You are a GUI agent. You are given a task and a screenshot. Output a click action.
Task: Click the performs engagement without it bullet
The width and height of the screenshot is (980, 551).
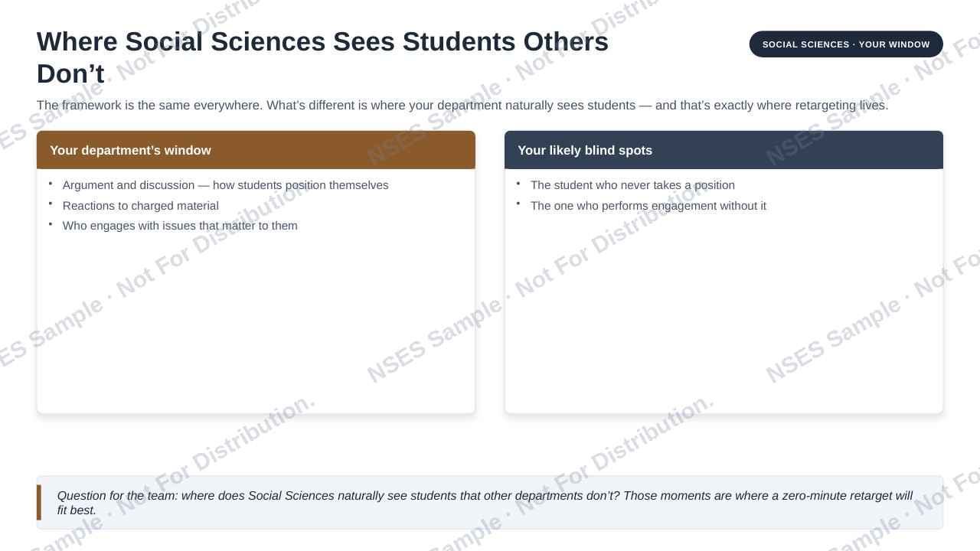648,206
